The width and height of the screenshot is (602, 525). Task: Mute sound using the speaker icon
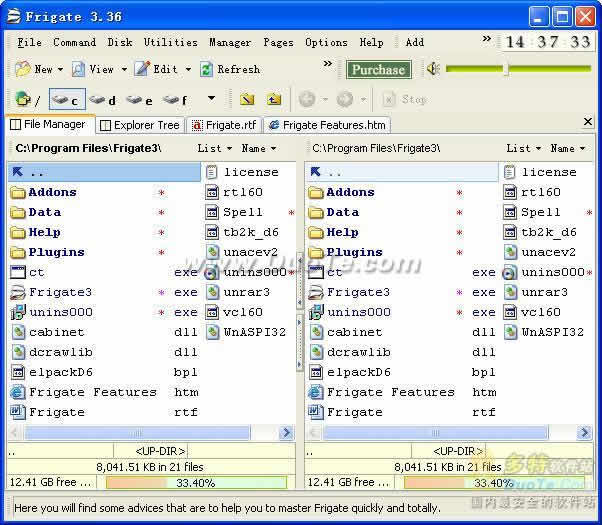click(433, 69)
